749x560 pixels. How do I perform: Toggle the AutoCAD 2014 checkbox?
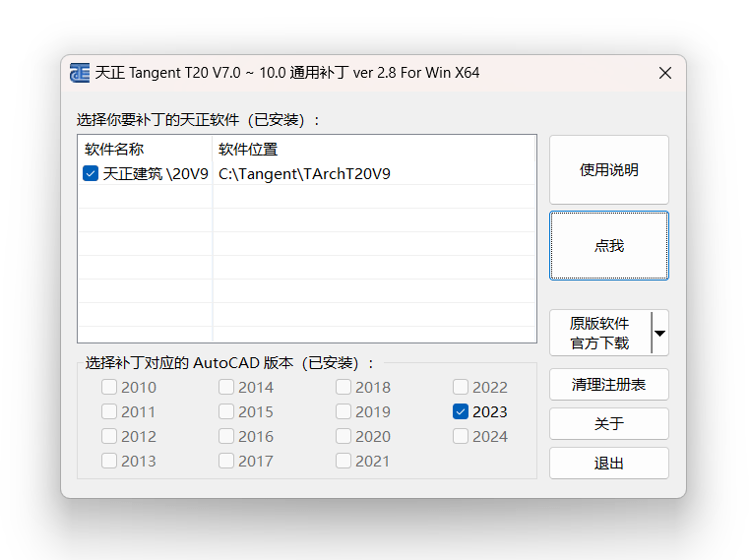coord(226,387)
